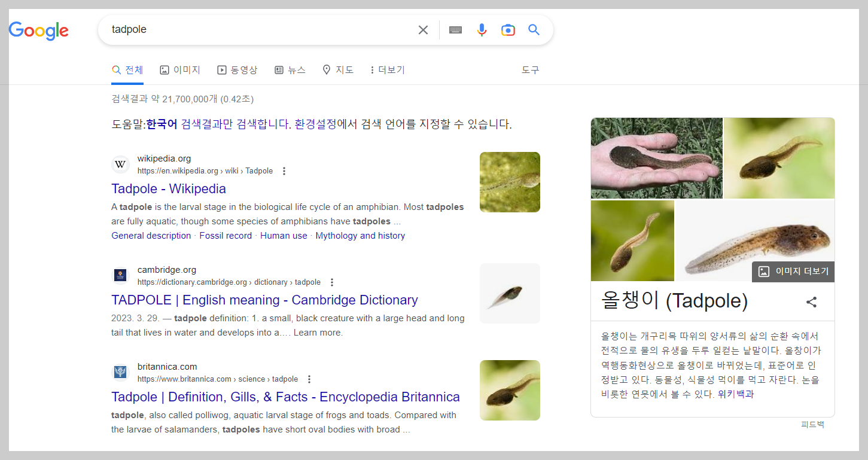Open the on-screen keyboard icon

[455, 30]
